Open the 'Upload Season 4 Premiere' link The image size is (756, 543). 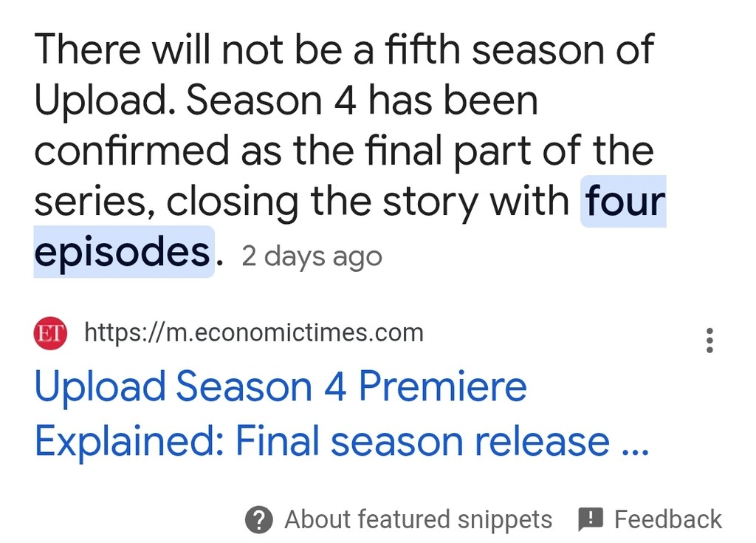point(280,386)
